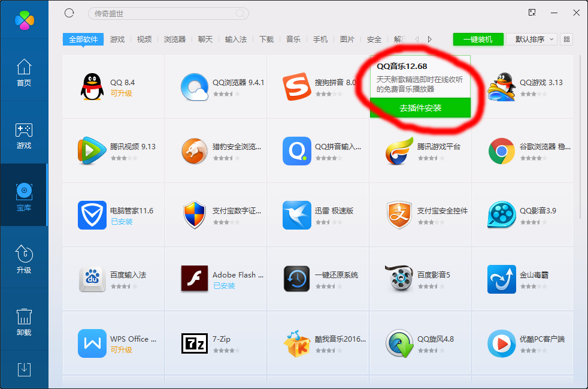Screen dimensions: 588x389
Task: Click the 金山毒霸 icon
Action: point(501,279)
